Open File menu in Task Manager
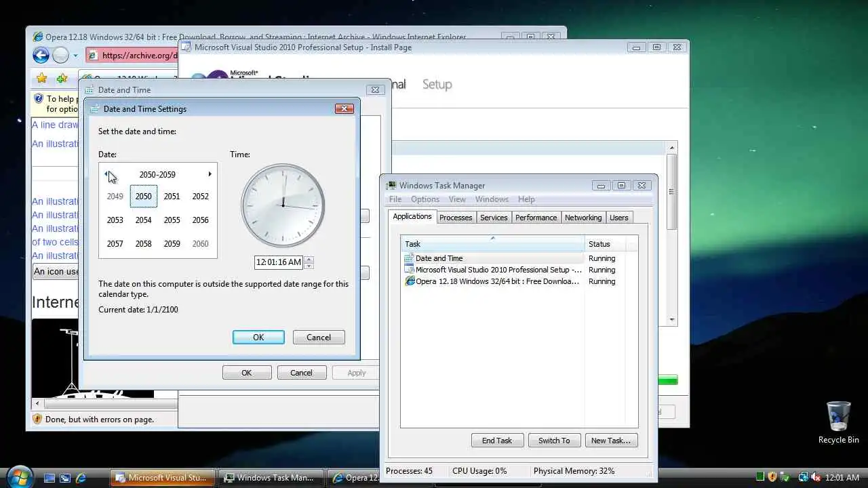868x488 pixels. coord(395,199)
